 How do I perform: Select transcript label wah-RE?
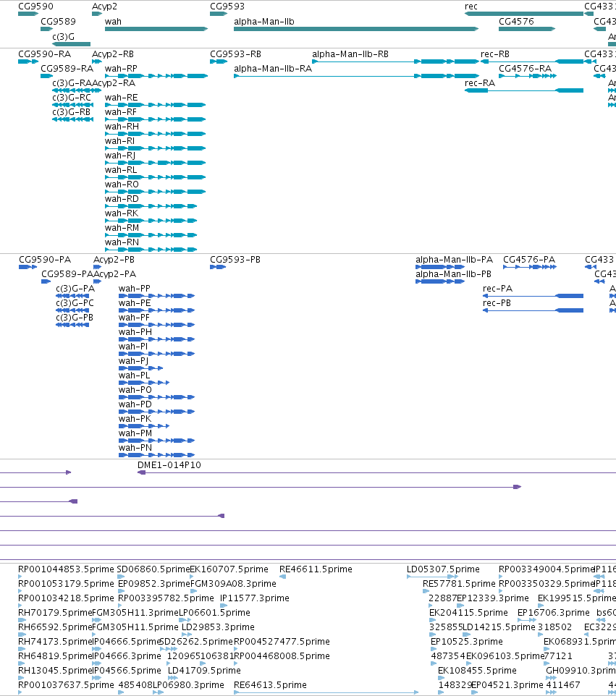122,98
